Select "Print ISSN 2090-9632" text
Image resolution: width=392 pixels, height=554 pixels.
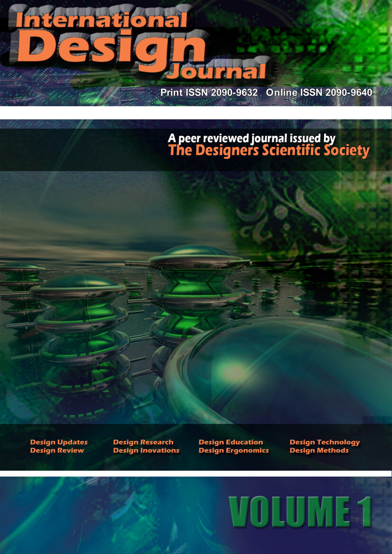[209, 93]
